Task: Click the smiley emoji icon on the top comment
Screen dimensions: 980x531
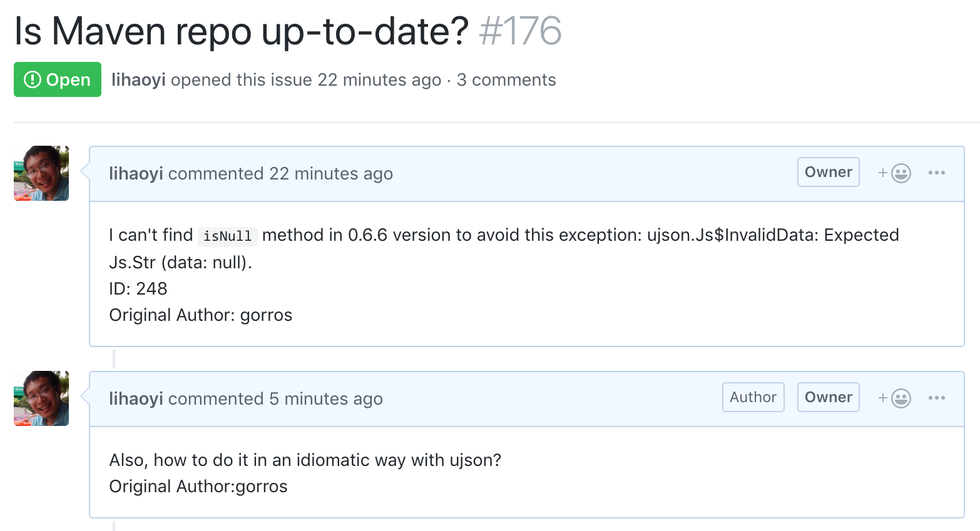Action: click(901, 173)
